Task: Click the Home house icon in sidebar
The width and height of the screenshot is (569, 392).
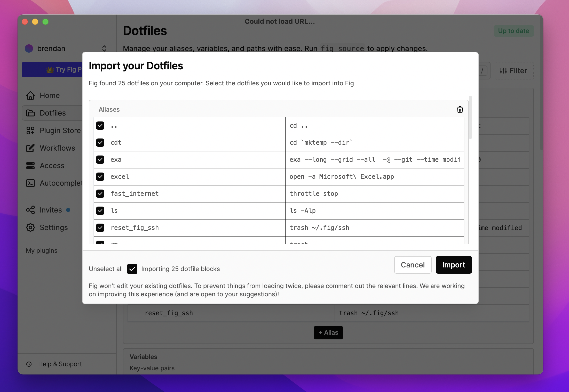Action: 30,95
